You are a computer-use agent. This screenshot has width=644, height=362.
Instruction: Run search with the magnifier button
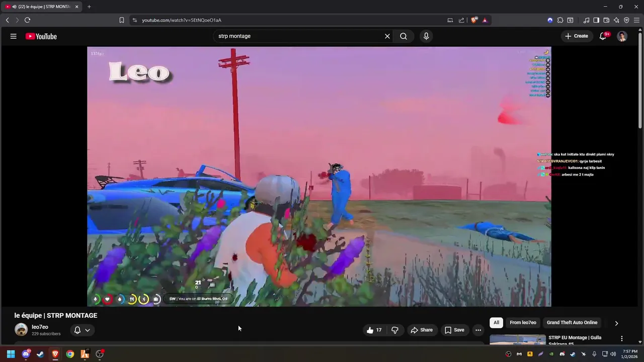point(404,36)
